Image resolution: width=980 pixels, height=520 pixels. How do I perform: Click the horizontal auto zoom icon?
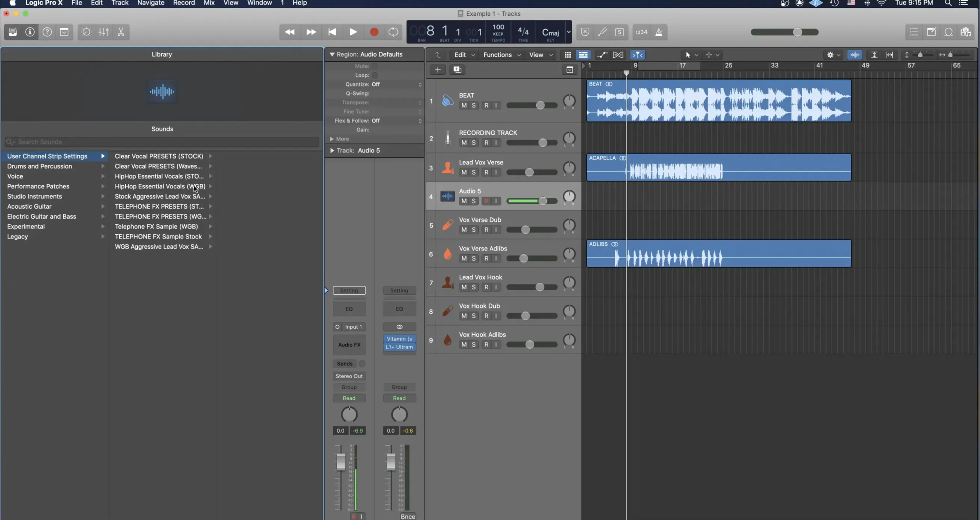coord(889,55)
